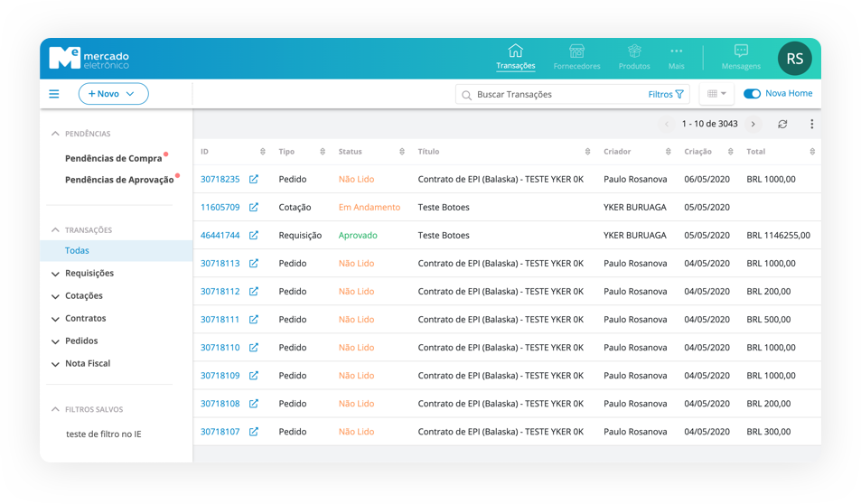Open transaction ID 11605709

point(220,207)
